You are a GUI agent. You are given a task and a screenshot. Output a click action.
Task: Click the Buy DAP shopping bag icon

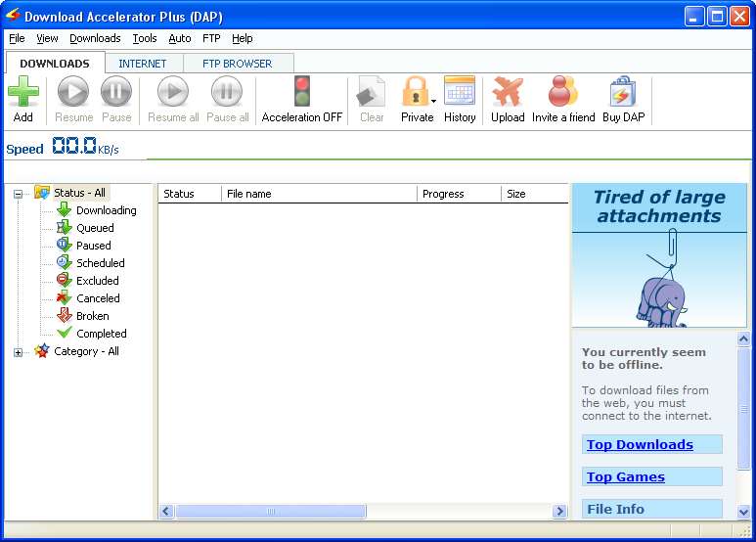point(623,91)
